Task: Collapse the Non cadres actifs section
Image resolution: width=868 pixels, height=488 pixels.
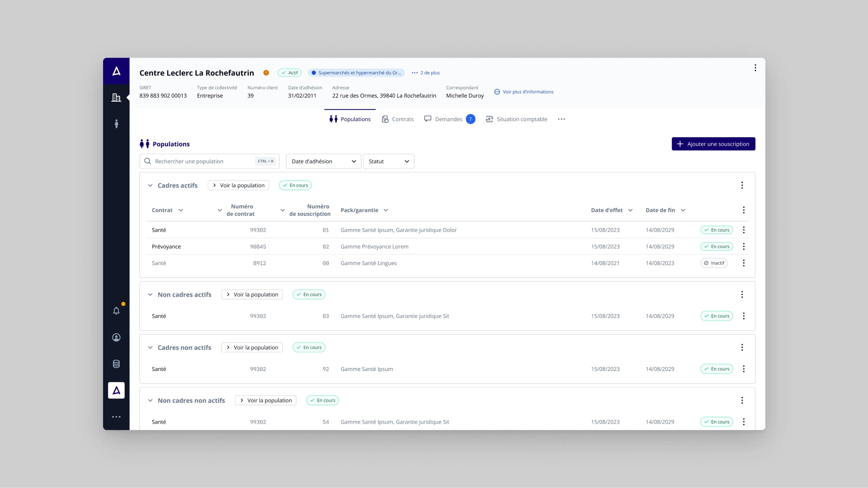Action: 150,295
